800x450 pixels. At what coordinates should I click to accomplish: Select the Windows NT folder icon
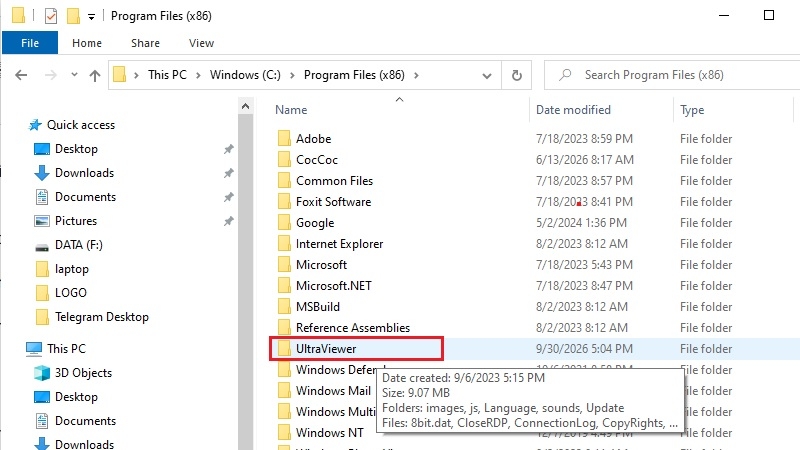pos(284,432)
